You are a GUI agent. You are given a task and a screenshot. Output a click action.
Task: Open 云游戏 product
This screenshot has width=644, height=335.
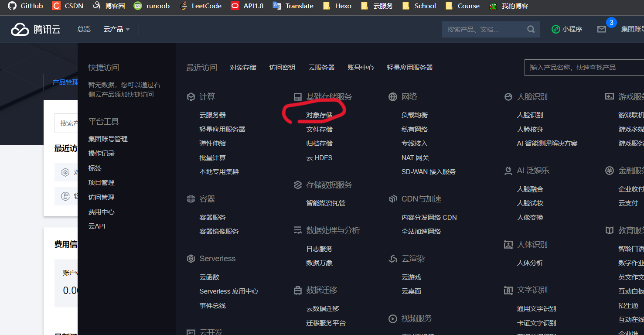tap(411, 277)
